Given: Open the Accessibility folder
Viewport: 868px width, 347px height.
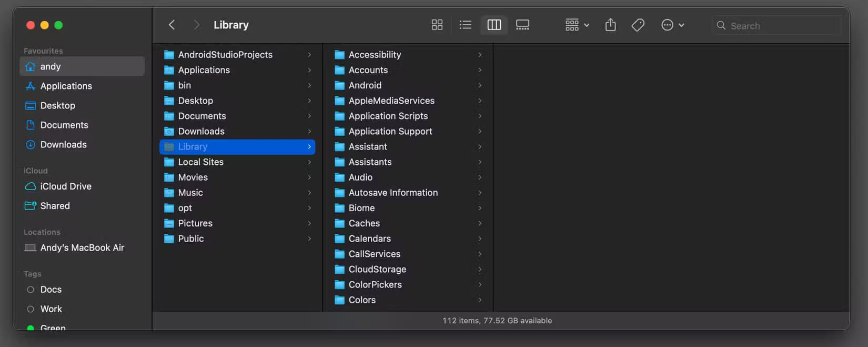Looking at the screenshot, I should coord(408,55).
